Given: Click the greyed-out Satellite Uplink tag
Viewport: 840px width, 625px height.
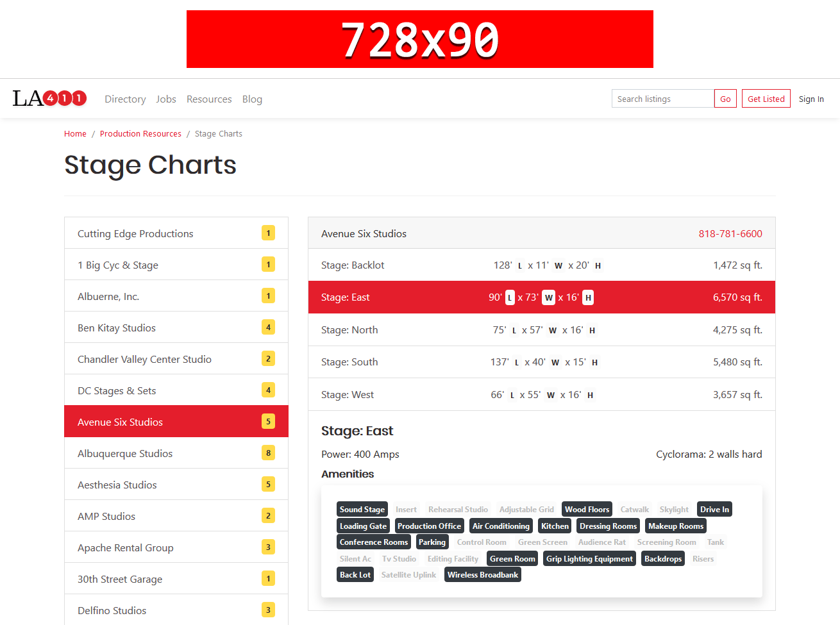Looking at the screenshot, I should click(408, 574).
